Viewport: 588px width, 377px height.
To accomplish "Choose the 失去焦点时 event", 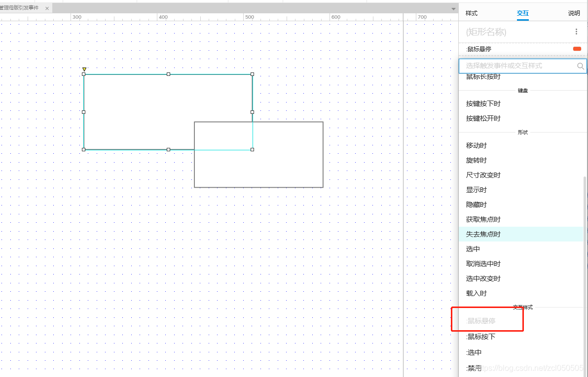I will pyautogui.click(x=521, y=234).
